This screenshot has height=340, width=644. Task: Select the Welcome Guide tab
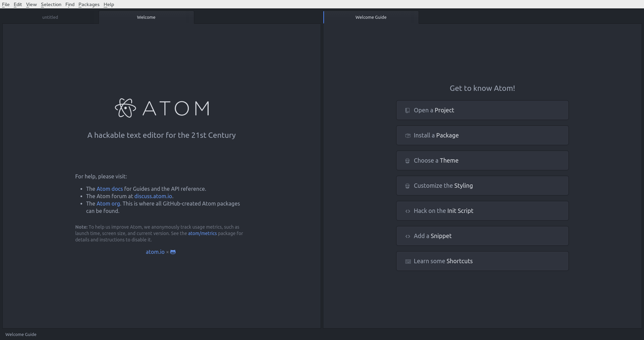coord(371,17)
